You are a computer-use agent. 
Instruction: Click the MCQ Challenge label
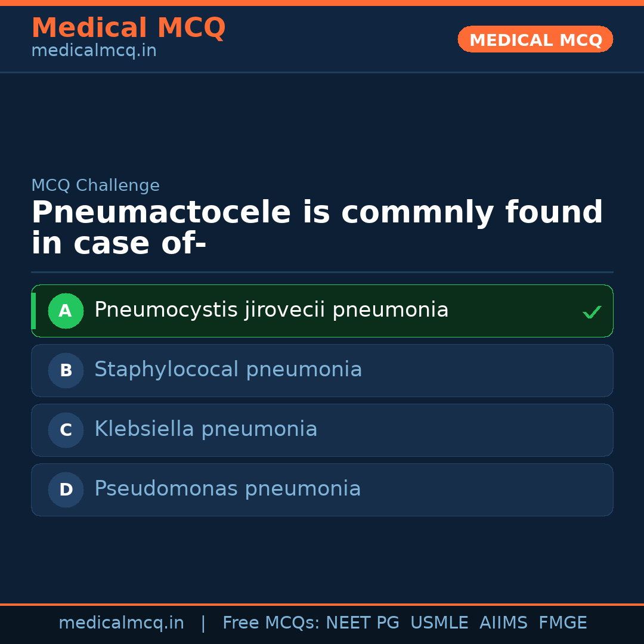95,185
